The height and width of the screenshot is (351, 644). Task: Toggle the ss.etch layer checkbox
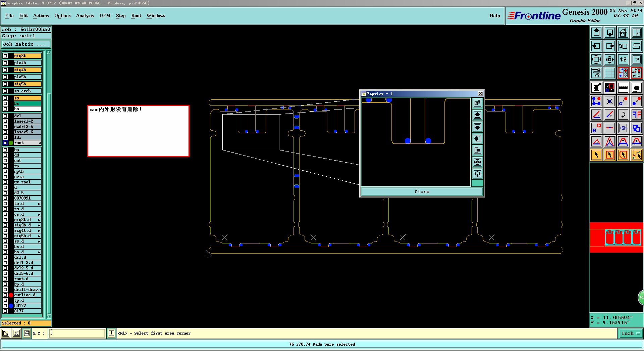point(5,91)
